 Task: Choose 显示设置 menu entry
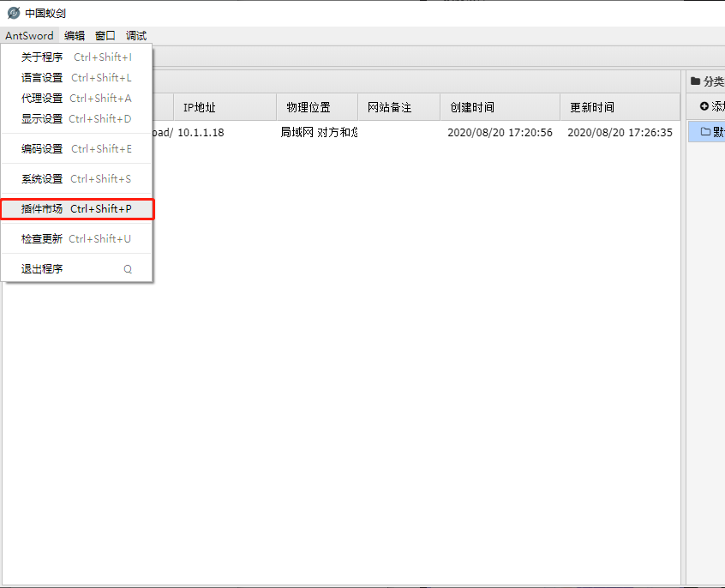tap(76, 119)
